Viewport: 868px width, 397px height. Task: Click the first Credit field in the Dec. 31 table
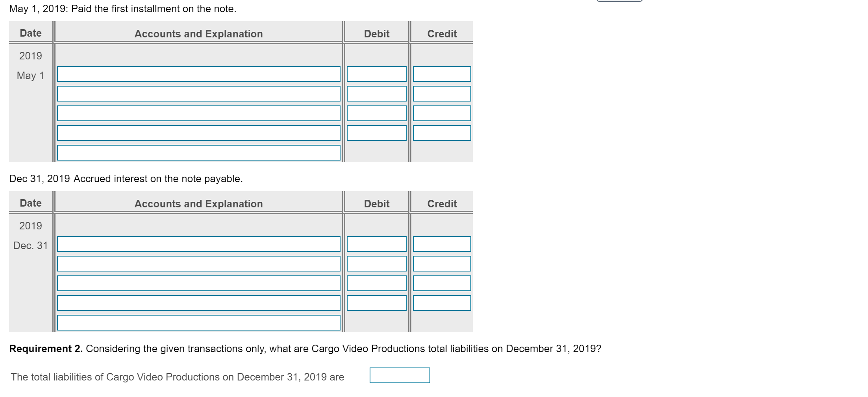tap(442, 244)
